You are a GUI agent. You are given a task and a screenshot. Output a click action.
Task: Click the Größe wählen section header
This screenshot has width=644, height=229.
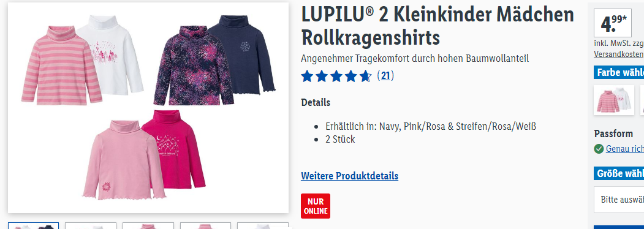[619, 173]
